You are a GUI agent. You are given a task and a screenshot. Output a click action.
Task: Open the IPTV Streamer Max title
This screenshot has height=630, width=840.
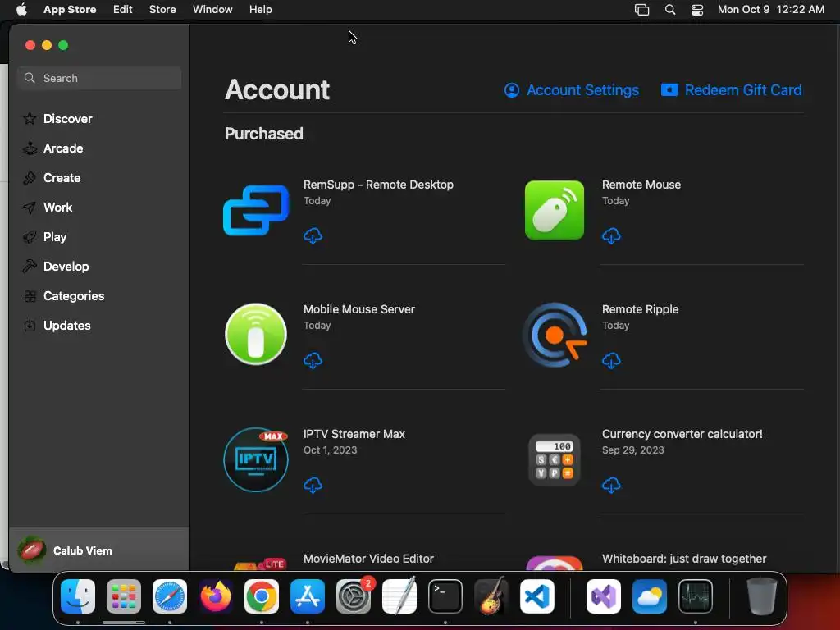click(354, 435)
